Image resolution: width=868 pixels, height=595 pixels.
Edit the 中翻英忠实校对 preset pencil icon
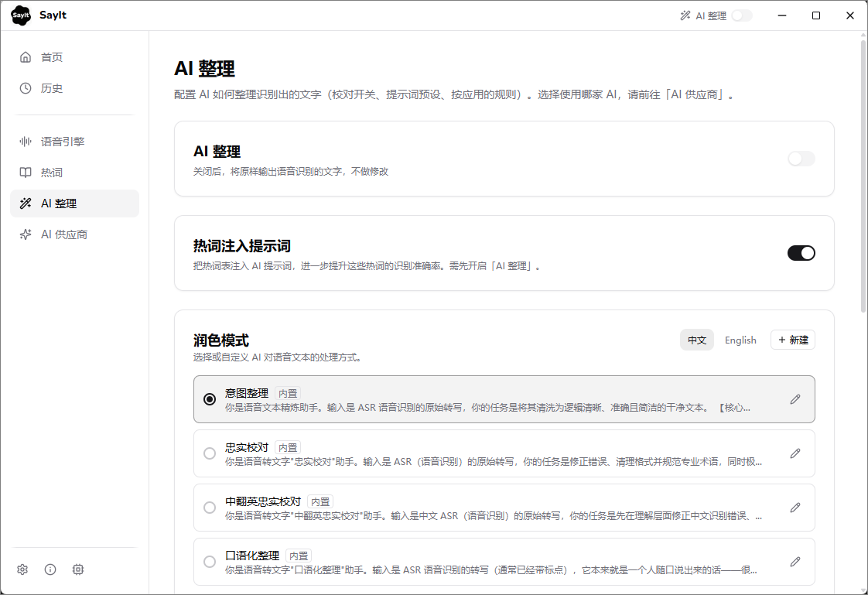point(795,508)
